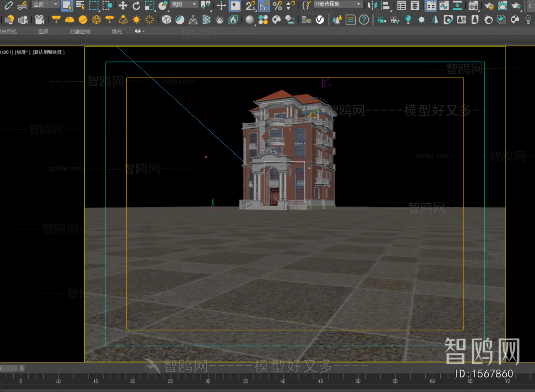Viewport: 535px width, 392px height.
Task: Click the orange sphere light icon
Action: pyautogui.click(x=83, y=20)
